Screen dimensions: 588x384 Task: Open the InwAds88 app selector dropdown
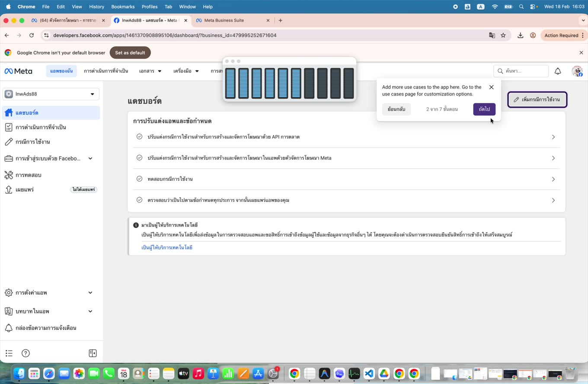51,94
